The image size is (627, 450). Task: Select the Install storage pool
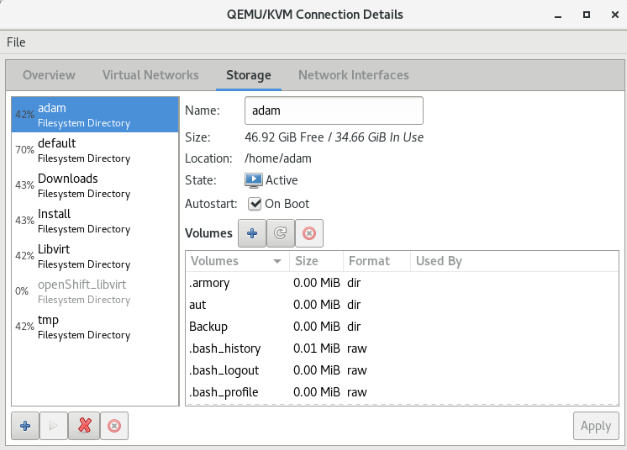(x=95, y=220)
